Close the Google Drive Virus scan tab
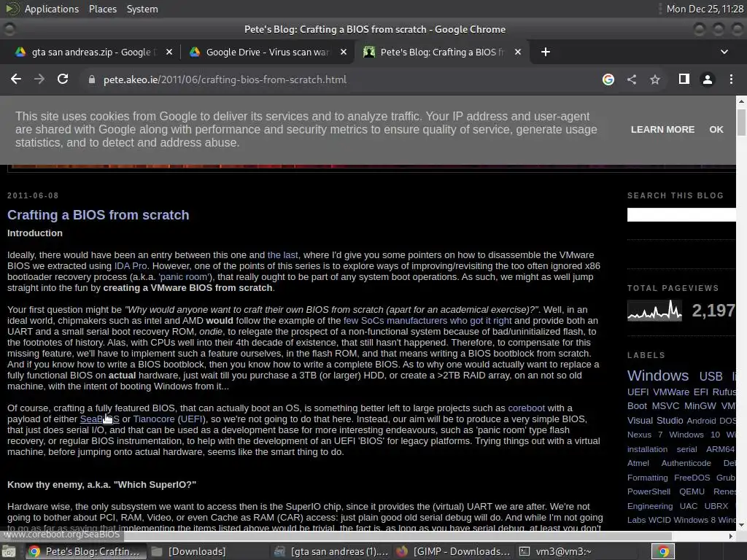Screen dimensions: 747x560 344,52
